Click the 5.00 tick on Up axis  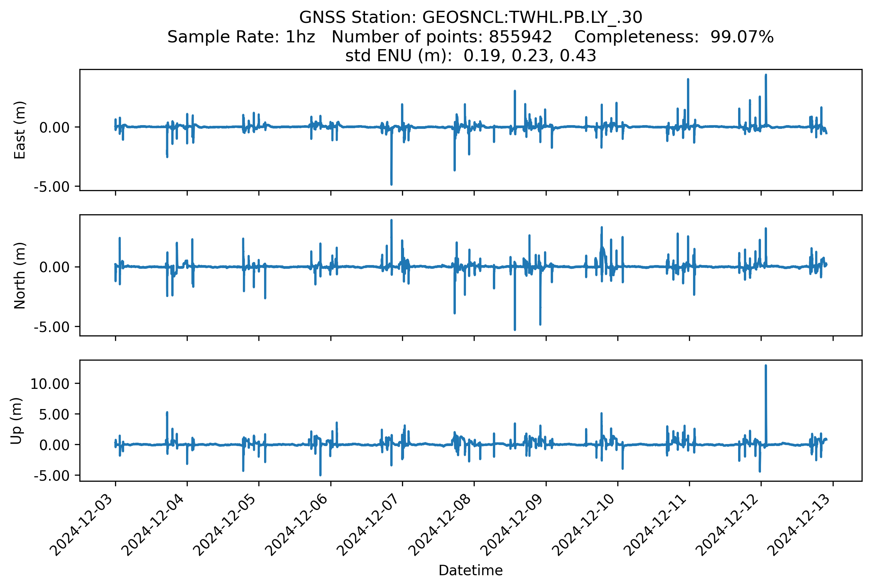pyautogui.click(x=55, y=414)
